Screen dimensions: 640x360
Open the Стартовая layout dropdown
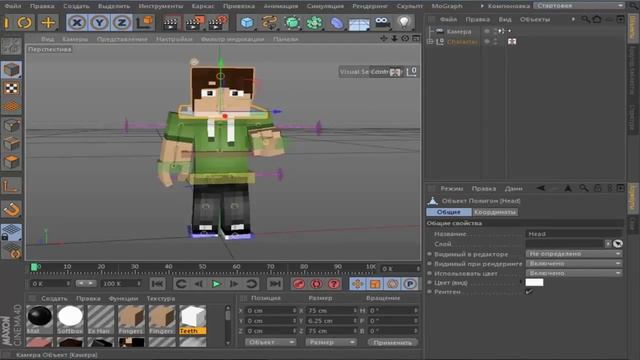[x=579, y=6]
